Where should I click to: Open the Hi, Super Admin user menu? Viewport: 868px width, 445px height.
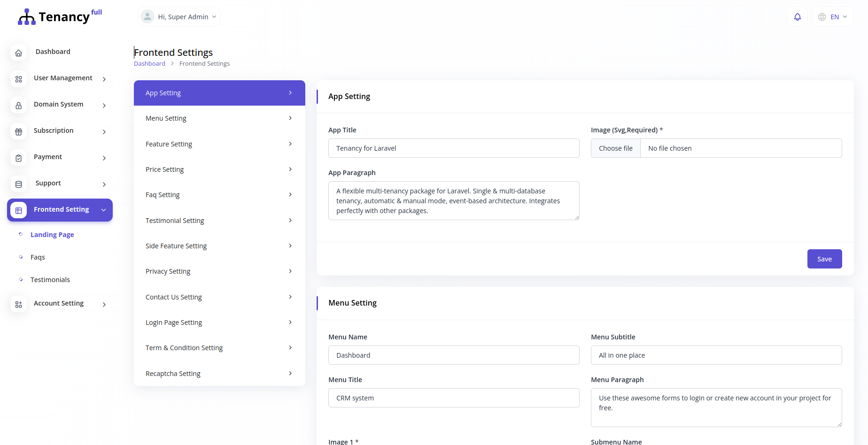(x=179, y=17)
